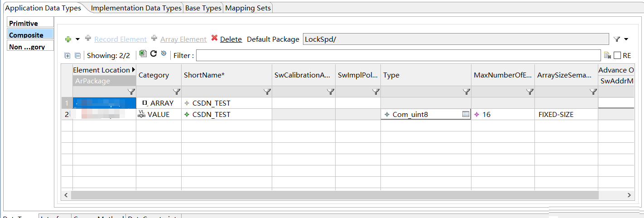Open the dropdown arrow beside the add icon
This screenshot has width=644, height=218.
77,39
